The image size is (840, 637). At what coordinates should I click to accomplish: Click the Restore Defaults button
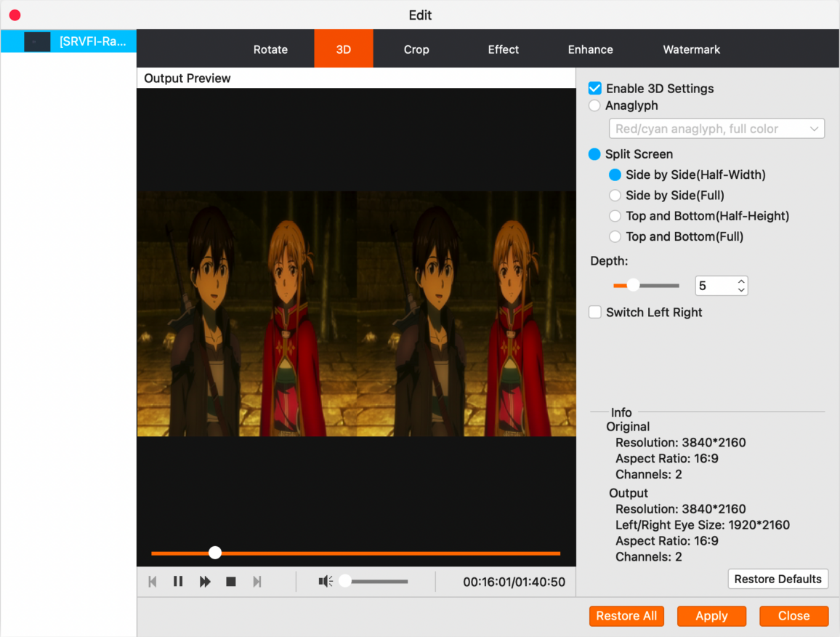[778, 579]
